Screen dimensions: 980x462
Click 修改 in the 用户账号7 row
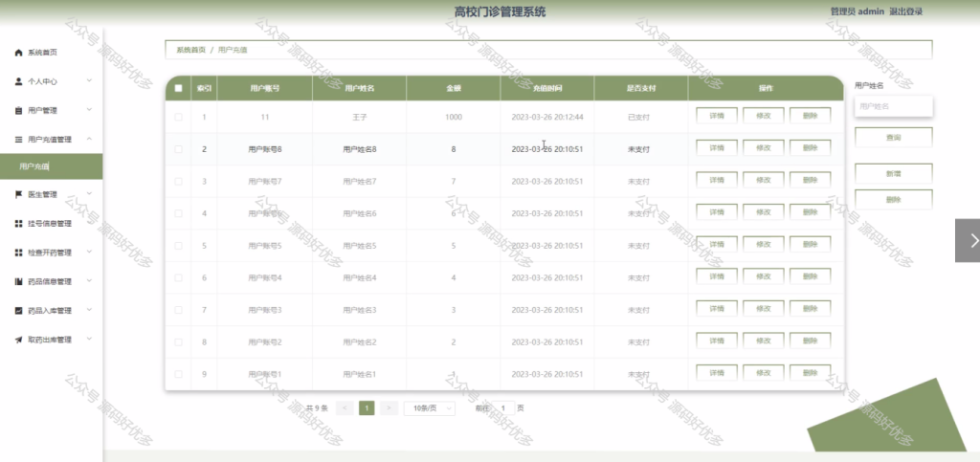763,181
